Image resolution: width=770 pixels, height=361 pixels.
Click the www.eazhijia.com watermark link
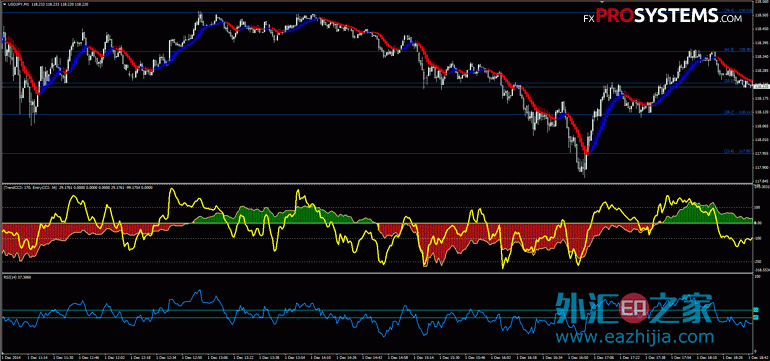coord(634,337)
